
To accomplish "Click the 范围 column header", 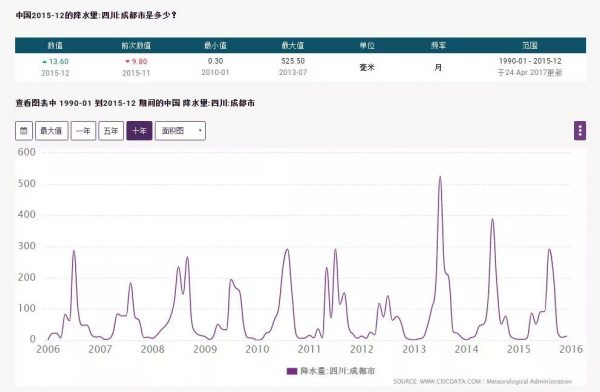I will tap(530, 46).
